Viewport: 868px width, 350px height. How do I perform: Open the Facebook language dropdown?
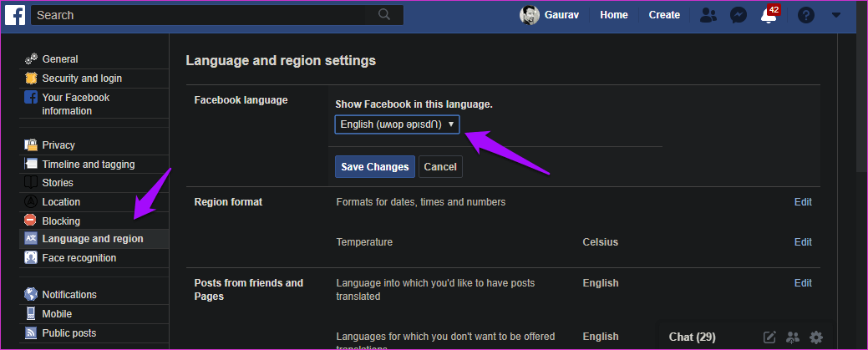click(397, 124)
